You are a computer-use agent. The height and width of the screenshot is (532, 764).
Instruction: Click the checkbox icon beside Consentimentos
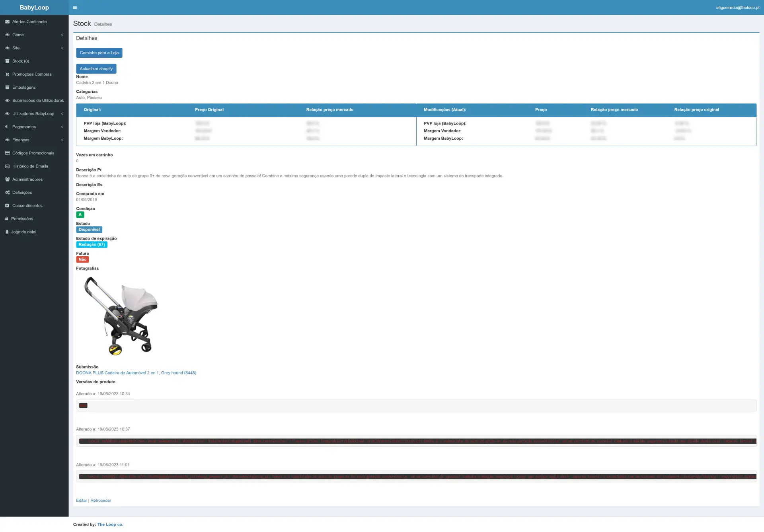click(7, 206)
